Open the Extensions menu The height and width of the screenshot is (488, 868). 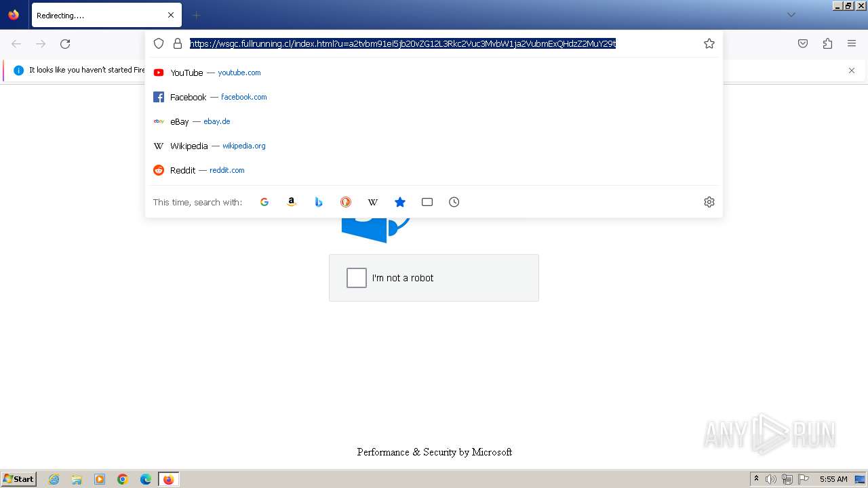tap(827, 43)
